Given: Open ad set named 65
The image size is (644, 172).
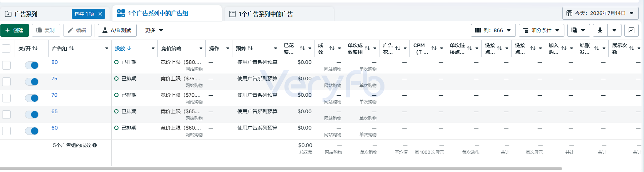Looking at the screenshot, I should tap(54, 111).
